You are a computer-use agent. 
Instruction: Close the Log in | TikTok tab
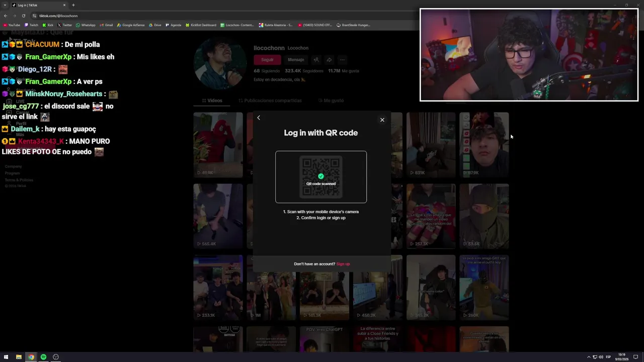[64, 5]
